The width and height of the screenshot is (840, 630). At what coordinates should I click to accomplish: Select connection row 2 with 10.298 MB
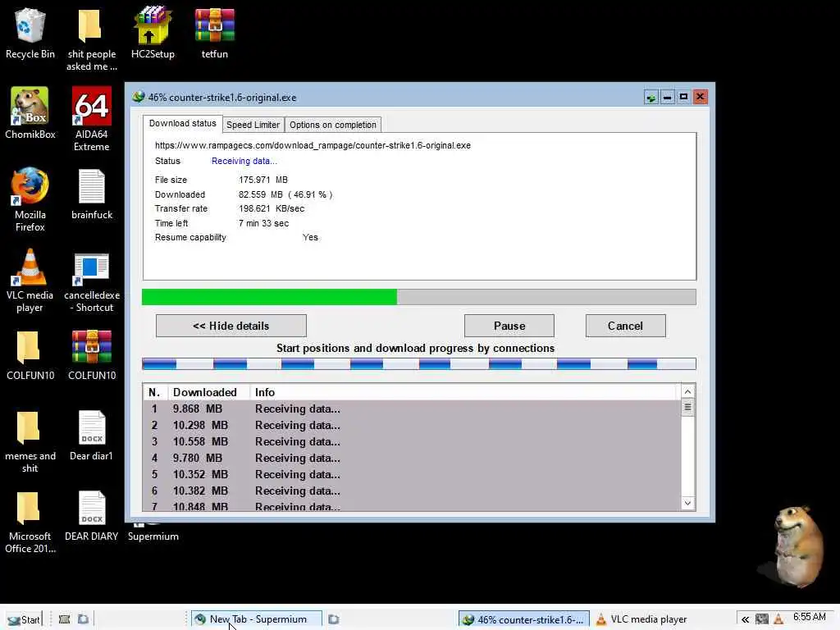(412, 426)
